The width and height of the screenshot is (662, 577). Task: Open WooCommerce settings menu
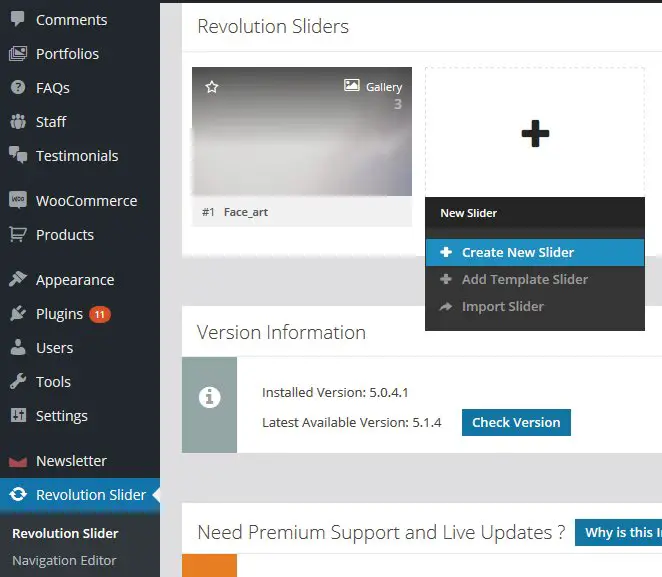86,201
